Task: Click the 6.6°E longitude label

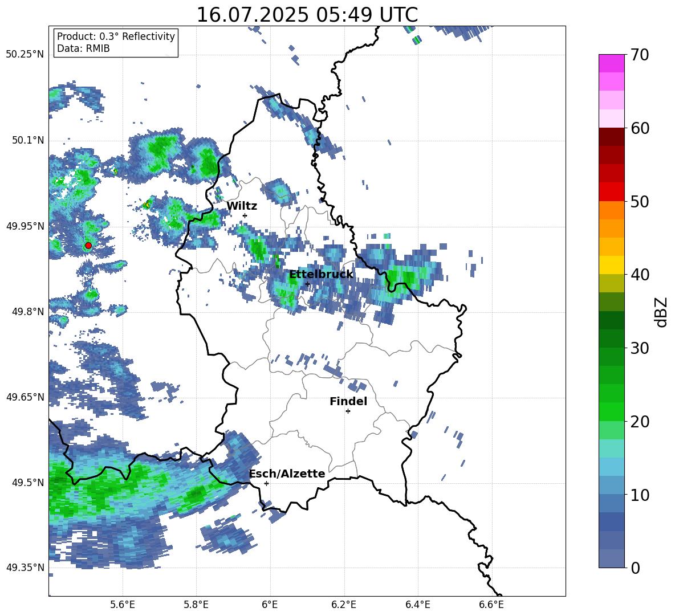Action: tap(491, 605)
